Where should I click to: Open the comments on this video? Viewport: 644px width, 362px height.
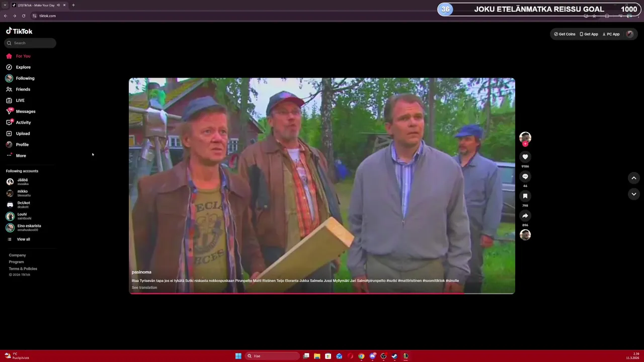pos(525,176)
